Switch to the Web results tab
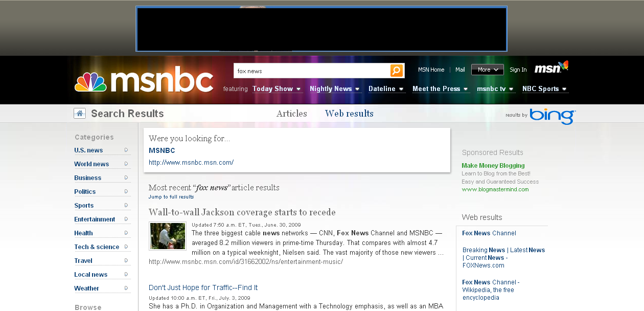Viewport: 644px width, 311px height. coord(349,114)
